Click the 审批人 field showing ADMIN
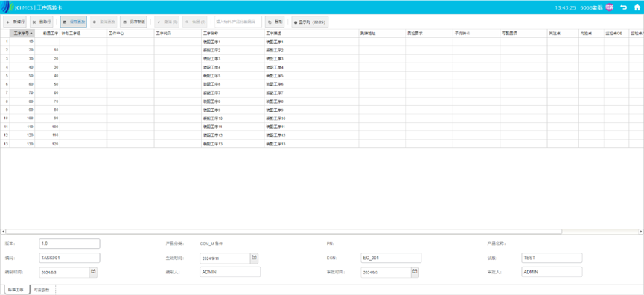 click(552, 272)
